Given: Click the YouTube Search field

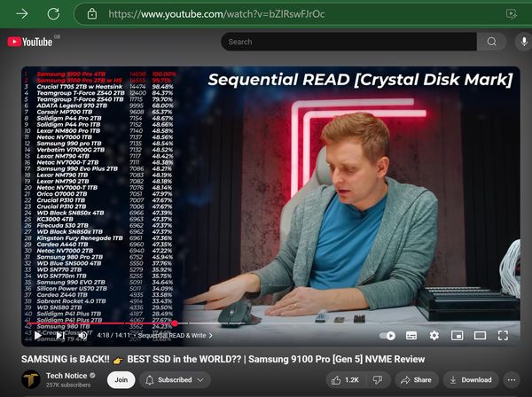Looking at the screenshot, I should coord(348,42).
